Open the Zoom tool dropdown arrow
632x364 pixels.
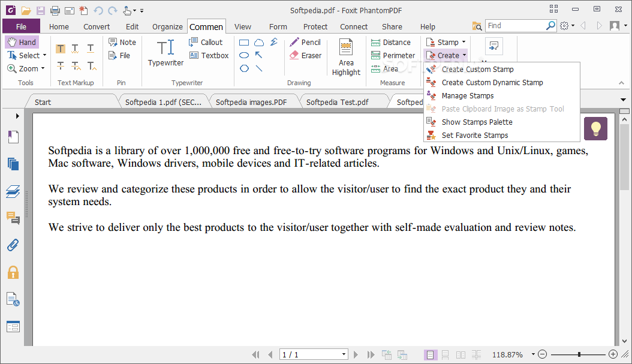tap(43, 68)
